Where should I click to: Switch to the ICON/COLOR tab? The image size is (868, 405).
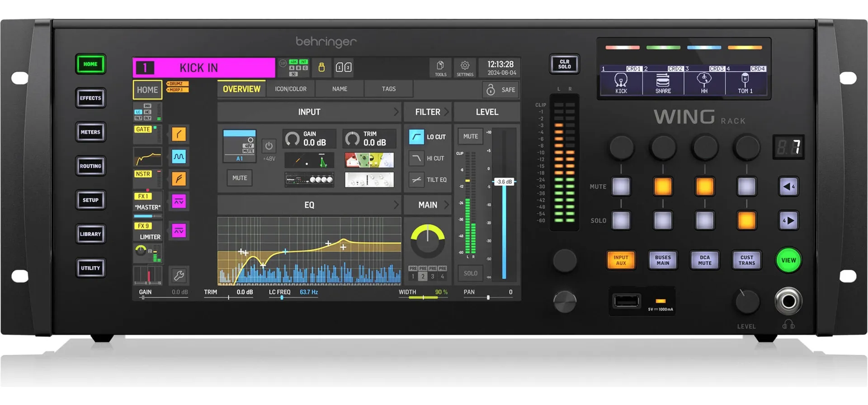pyautogui.click(x=291, y=89)
